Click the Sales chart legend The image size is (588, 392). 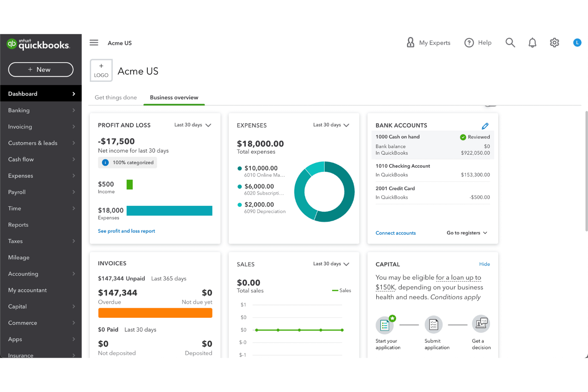(x=341, y=290)
